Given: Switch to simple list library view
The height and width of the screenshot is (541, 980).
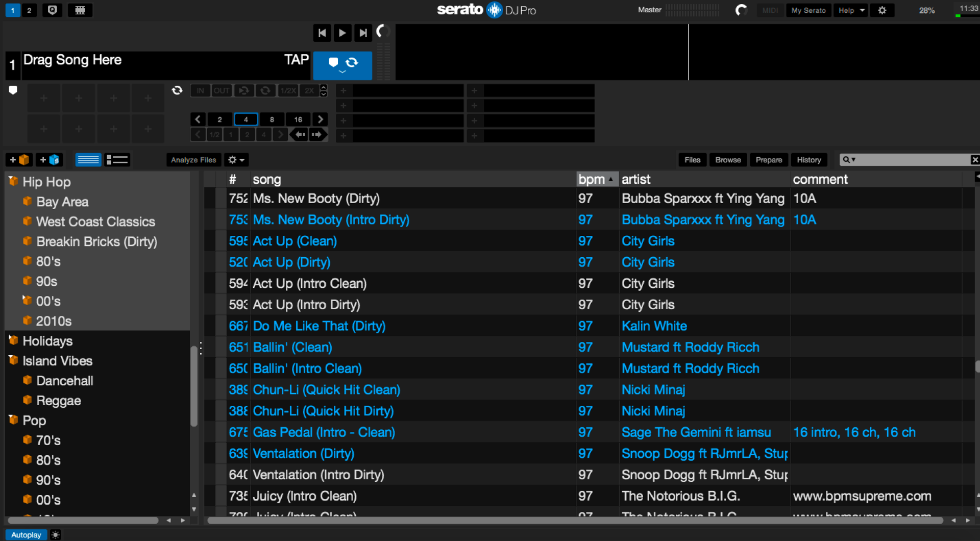Looking at the screenshot, I should pos(88,160).
